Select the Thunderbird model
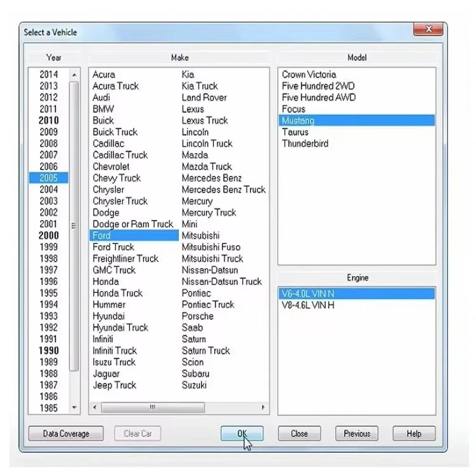This screenshot has width=476, height=476. click(x=305, y=144)
